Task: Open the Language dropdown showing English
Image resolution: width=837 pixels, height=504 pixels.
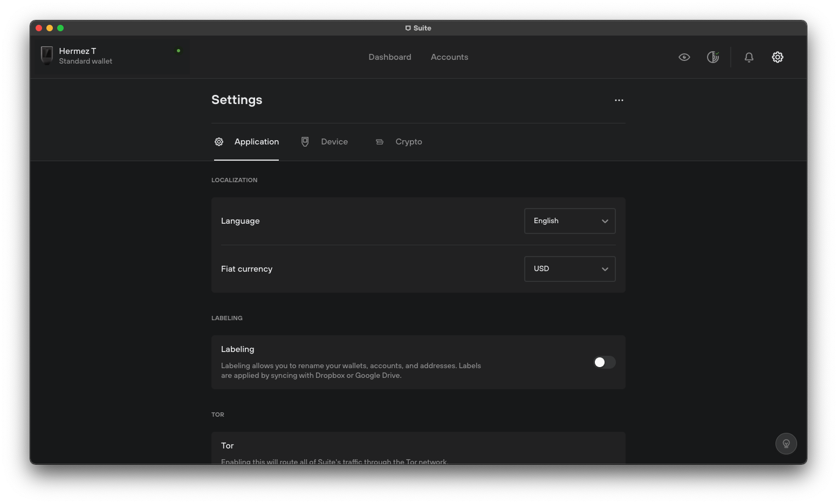Action: (x=570, y=220)
